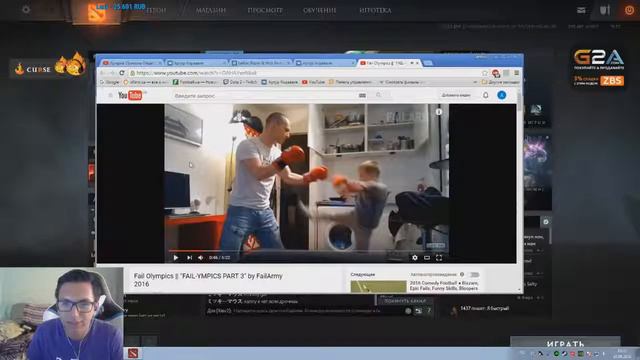This screenshot has width=640, height=360.
Task: Mute the video volume icon
Action: 200,258
